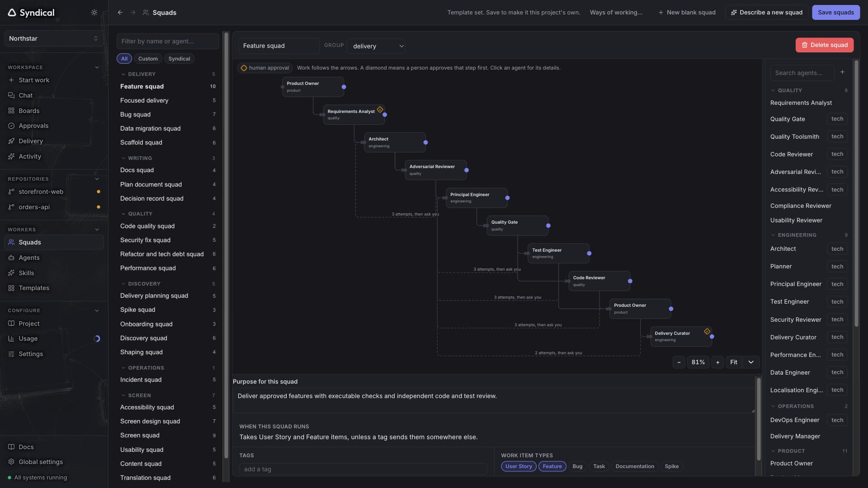Image resolution: width=868 pixels, height=488 pixels.
Task: Go forward with the right arrow
Action: coord(133,13)
